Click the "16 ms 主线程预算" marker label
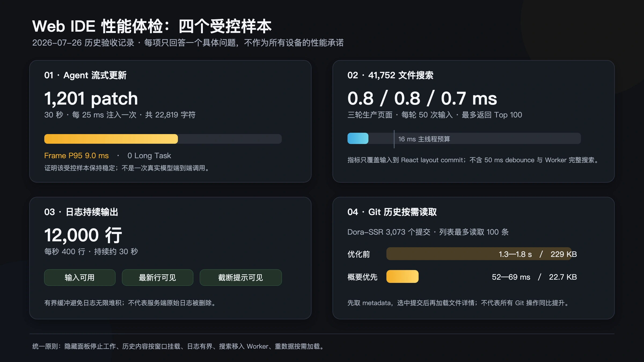The image size is (644, 362). click(x=424, y=139)
